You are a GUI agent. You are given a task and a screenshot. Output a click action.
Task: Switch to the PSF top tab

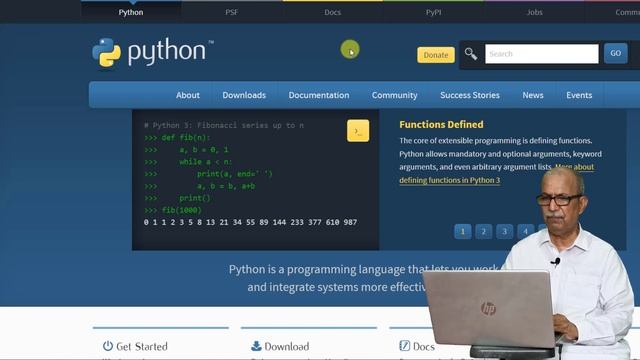pos(231,12)
